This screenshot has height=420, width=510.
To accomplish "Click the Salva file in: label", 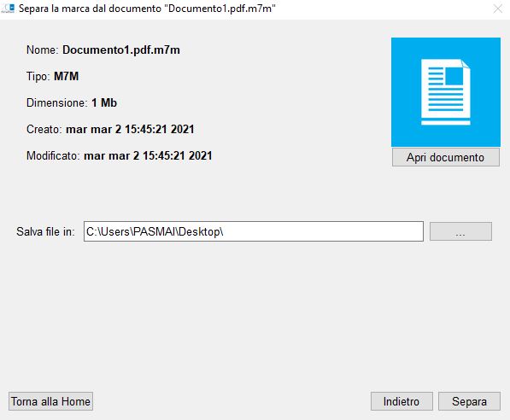I will tap(45, 232).
